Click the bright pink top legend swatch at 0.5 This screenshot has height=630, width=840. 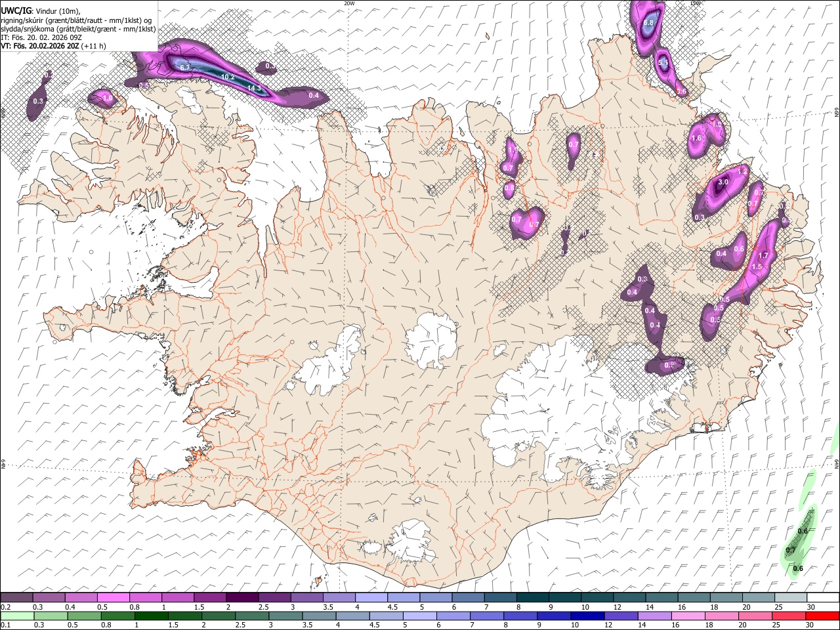pos(114,598)
